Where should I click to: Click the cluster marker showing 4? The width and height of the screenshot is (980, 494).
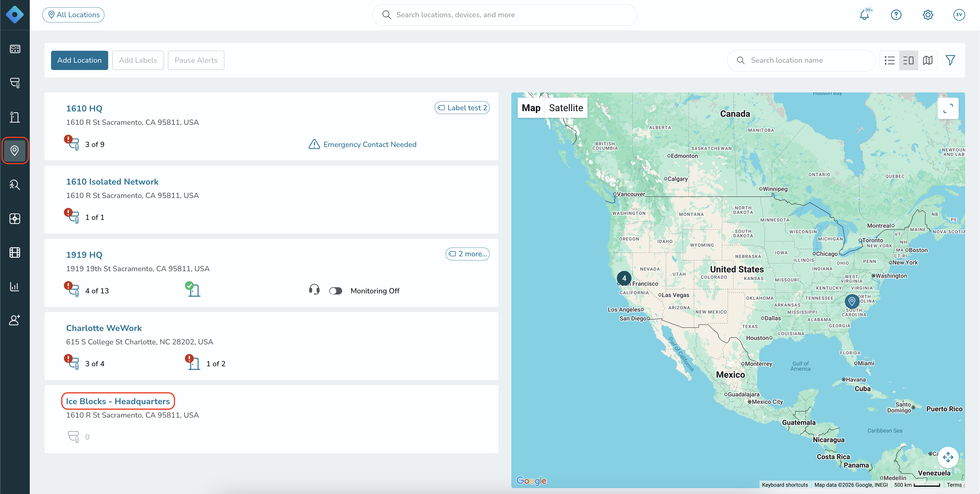[x=624, y=278]
